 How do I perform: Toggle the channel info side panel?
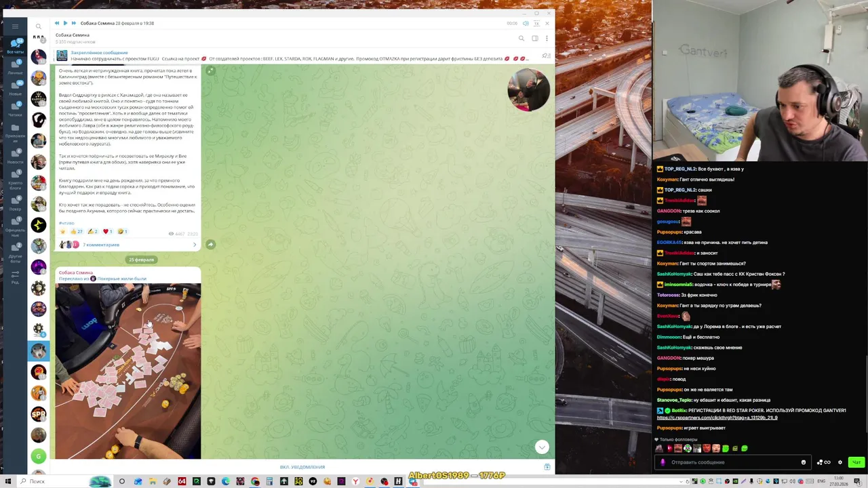(535, 38)
